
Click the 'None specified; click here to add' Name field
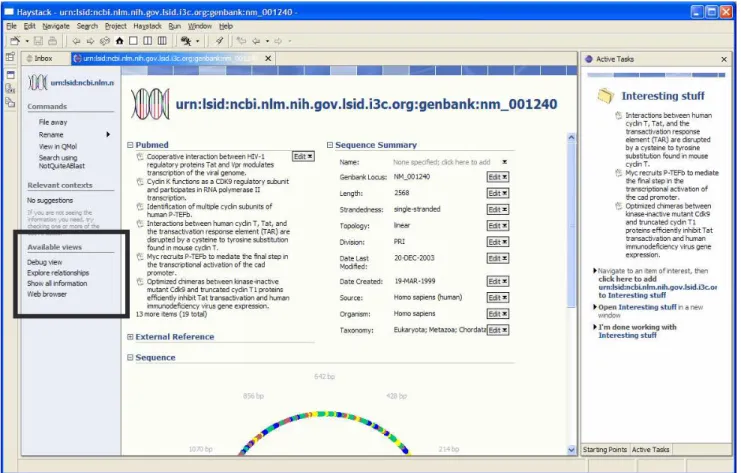[x=441, y=162]
